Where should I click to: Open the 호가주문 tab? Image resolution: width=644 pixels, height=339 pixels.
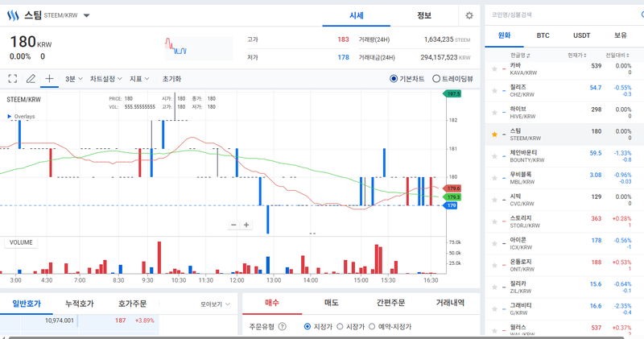coord(132,304)
